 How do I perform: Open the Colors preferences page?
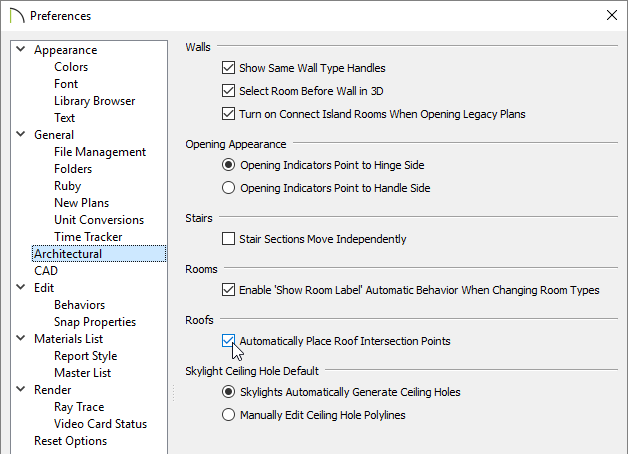71,67
